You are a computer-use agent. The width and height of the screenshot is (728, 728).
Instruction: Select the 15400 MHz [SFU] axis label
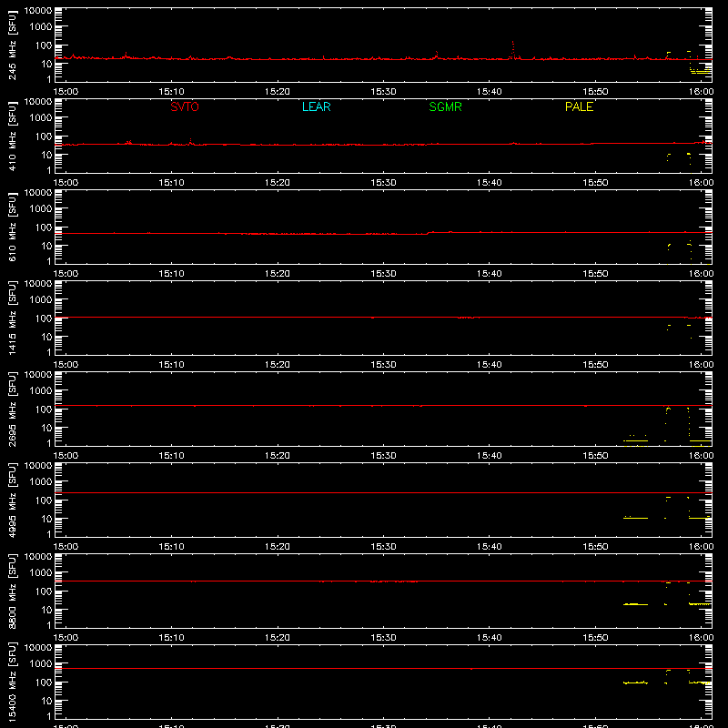[12, 682]
